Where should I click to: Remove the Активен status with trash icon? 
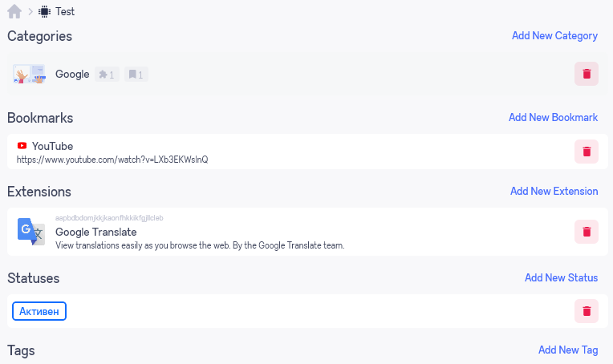[x=587, y=311]
